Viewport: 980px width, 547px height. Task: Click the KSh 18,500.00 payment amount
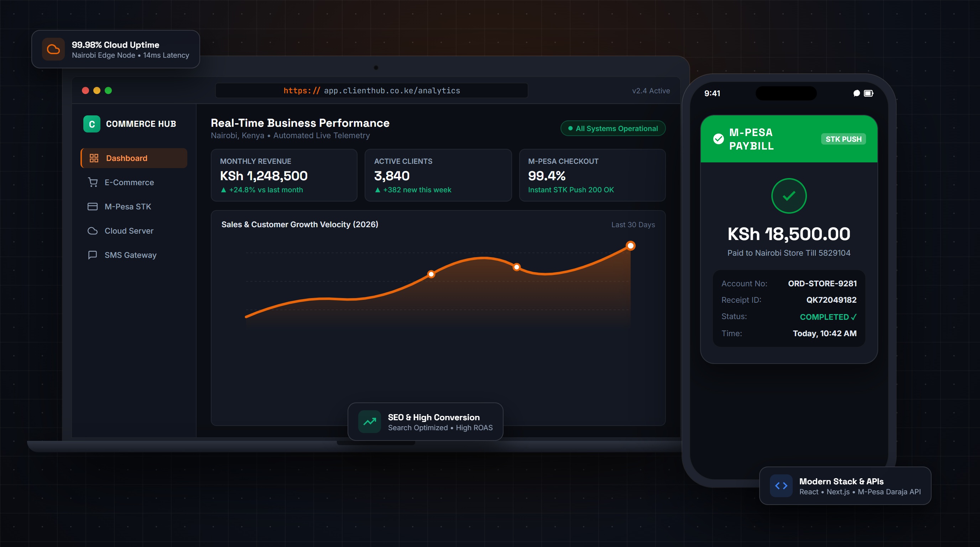coord(789,234)
